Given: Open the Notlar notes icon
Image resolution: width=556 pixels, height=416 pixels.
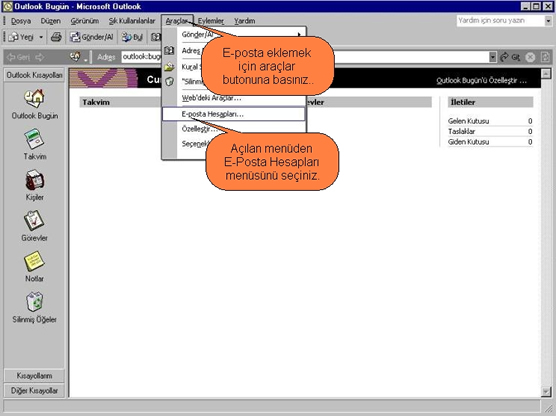Looking at the screenshot, I should [x=34, y=261].
